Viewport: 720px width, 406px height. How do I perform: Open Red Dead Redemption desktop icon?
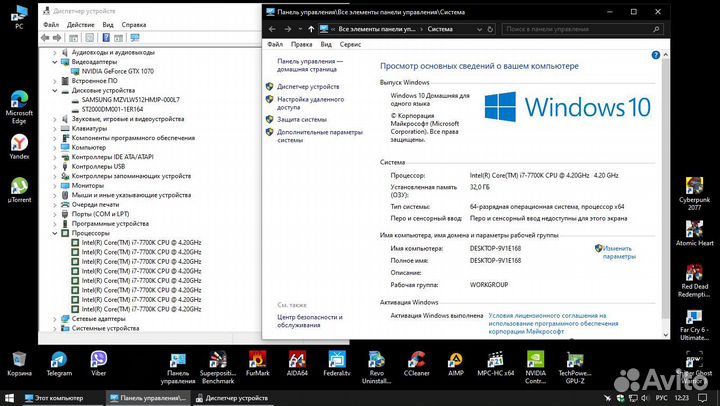coord(694,281)
